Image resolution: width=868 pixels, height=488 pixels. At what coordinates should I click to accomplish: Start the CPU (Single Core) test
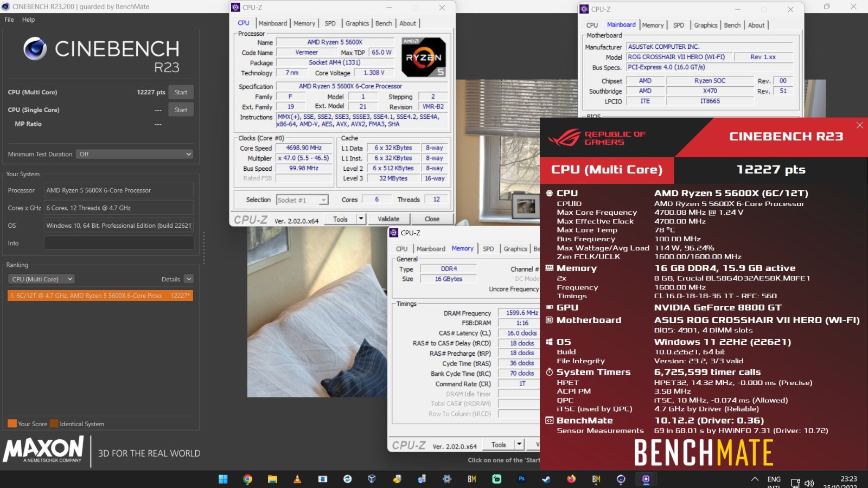(181, 110)
